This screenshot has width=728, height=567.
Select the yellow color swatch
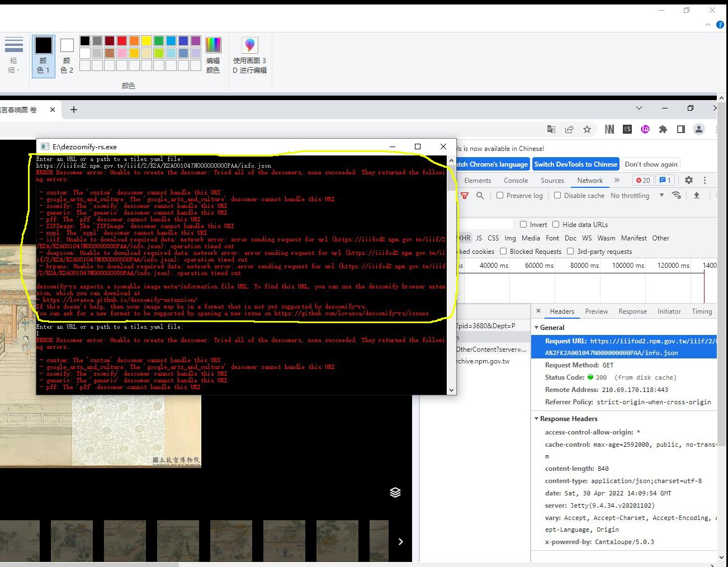[146, 40]
